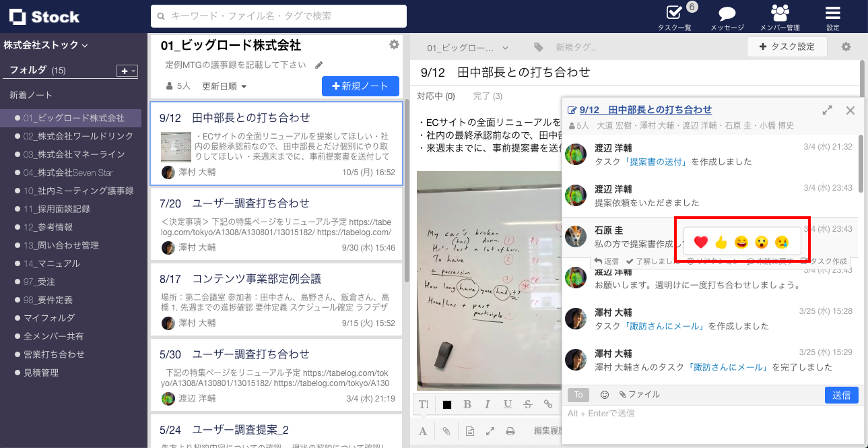Viewport: 868px width, 448px height.
Task: Pick the thumbs-up reaction
Action: click(721, 242)
